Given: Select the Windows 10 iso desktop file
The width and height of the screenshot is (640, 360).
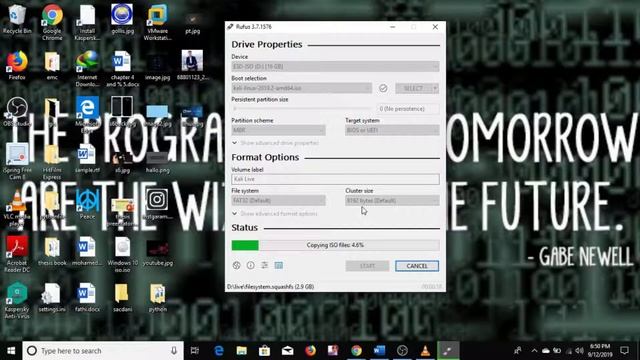Looking at the screenshot, I should (x=122, y=254).
